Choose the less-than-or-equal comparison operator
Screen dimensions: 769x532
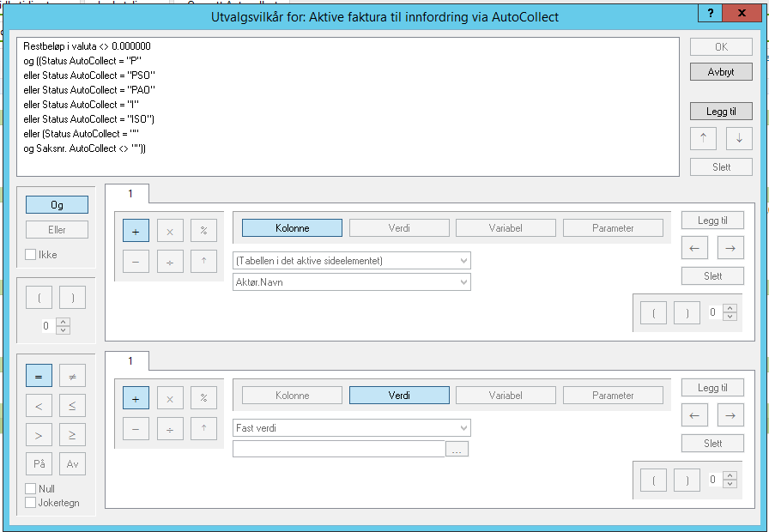click(72, 406)
